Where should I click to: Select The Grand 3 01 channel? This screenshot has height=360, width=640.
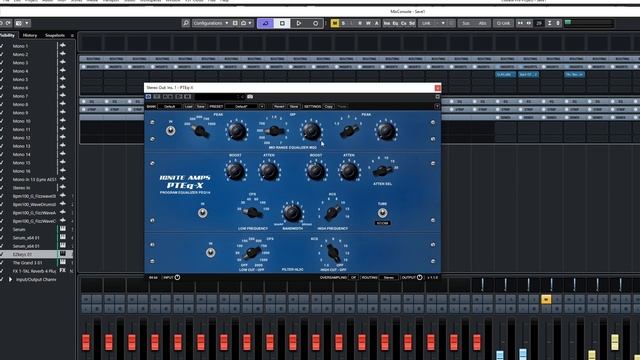(x=37, y=263)
